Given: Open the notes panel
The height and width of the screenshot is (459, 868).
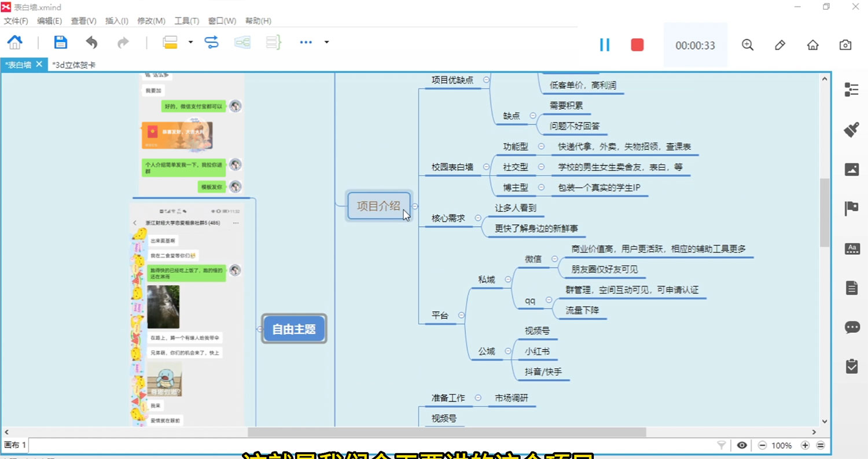Looking at the screenshot, I should [852, 288].
